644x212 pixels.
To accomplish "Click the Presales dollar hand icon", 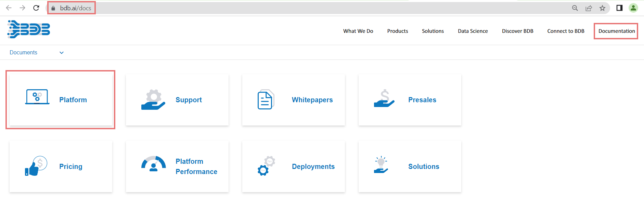I will pos(384,99).
